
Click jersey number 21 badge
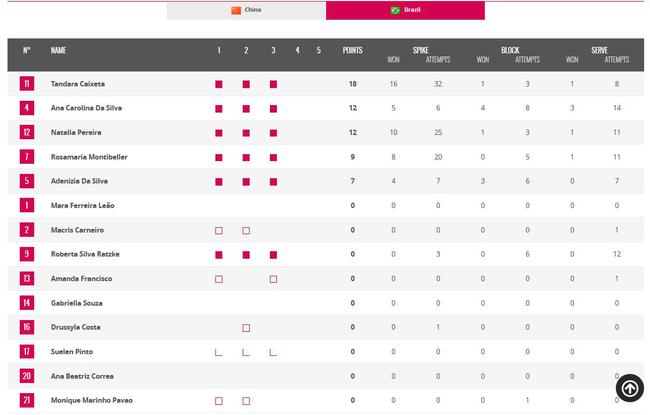tap(27, 400)
